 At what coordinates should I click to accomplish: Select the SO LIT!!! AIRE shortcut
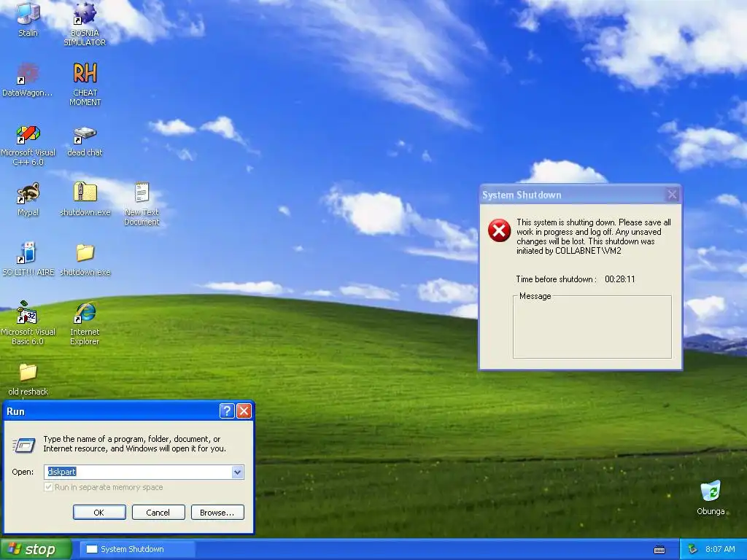point(28,259)
